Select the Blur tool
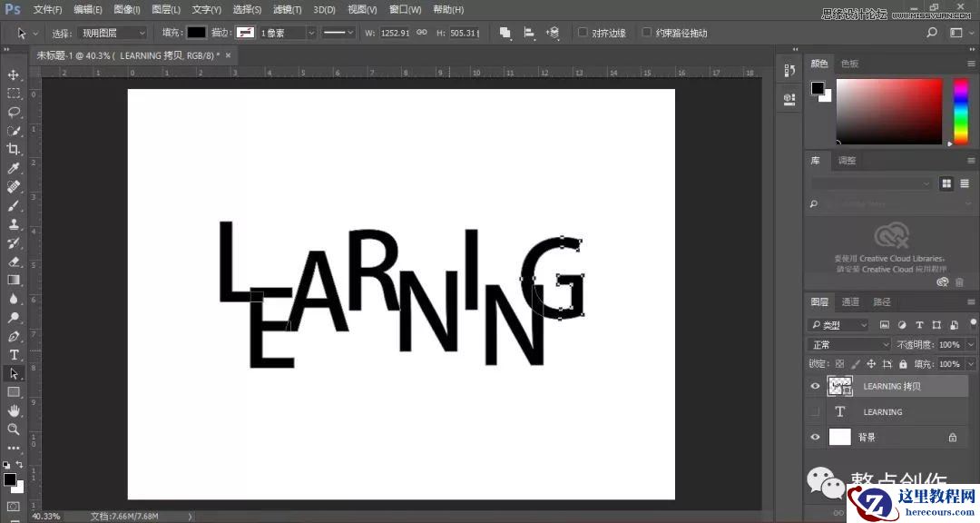Viewport: 980px width, 523px height. tap(13, 299)
